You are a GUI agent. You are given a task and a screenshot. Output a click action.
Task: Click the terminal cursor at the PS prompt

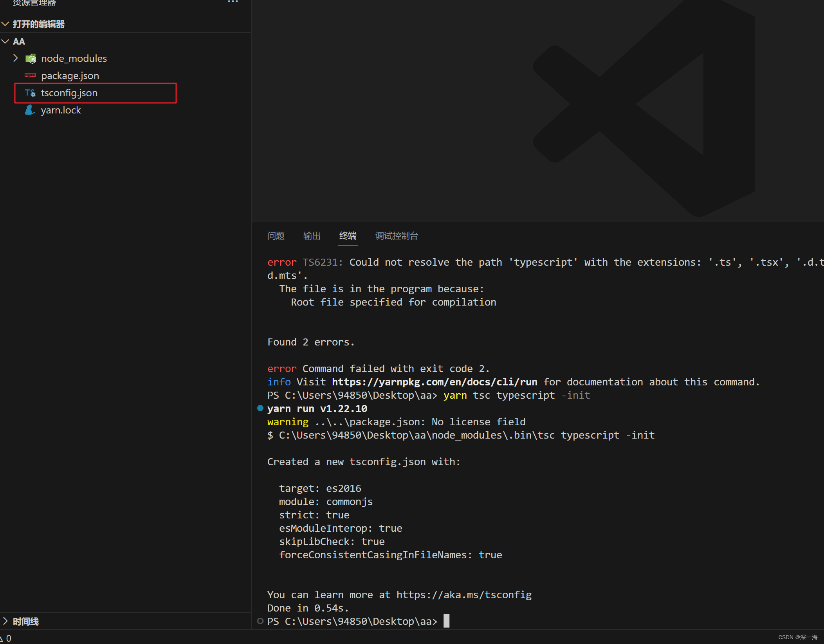click(446, 621)
